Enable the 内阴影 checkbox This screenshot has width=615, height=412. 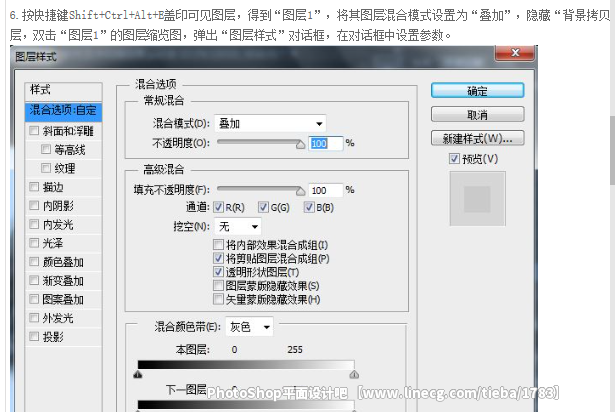[34, 205]
